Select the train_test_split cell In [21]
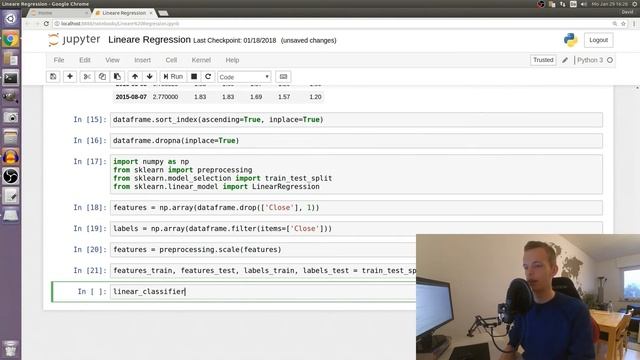 [263, 271]
